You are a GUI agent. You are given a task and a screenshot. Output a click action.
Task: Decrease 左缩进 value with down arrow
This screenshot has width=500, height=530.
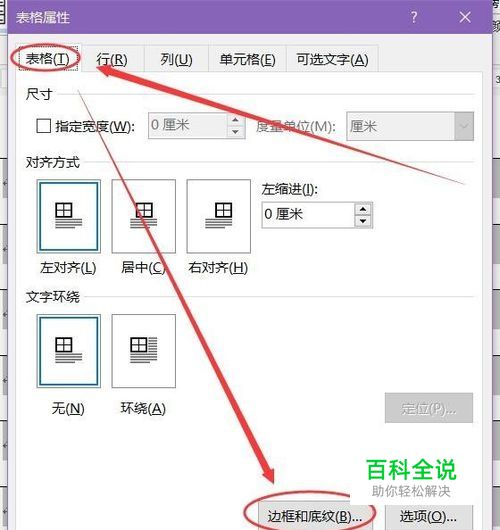click(363, 221)
